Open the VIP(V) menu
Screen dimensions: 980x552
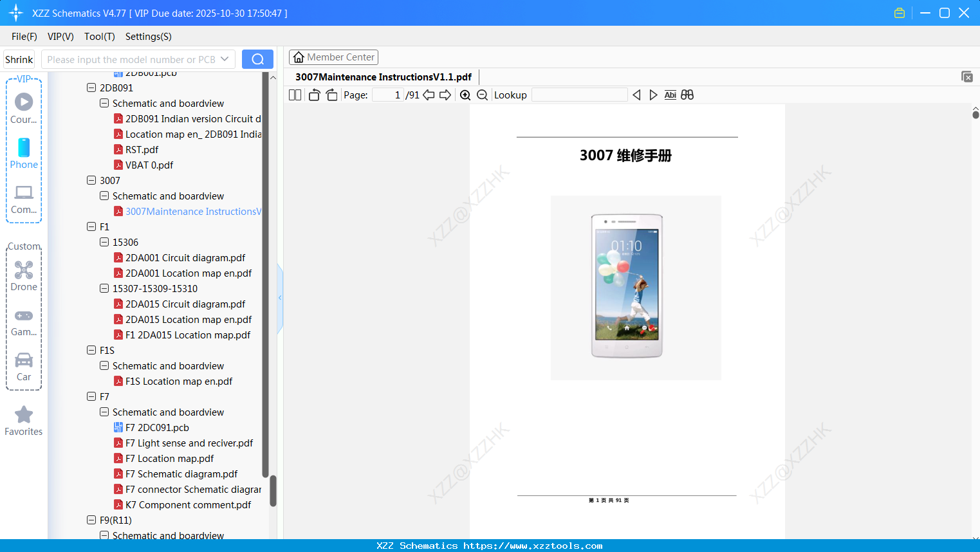click(60, 37)
